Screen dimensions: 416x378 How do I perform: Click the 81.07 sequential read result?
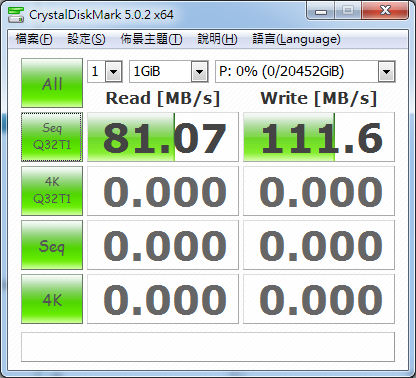(163, 137)
